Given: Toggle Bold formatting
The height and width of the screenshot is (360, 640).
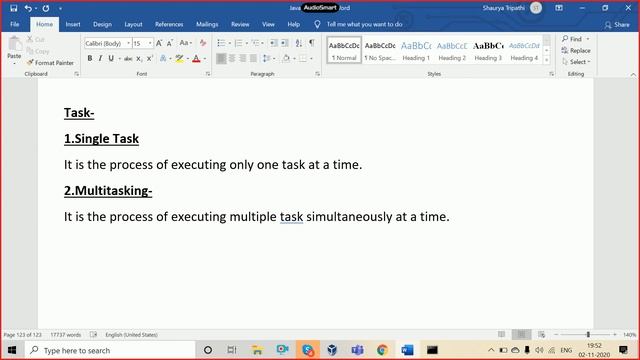Looking at the screenshot, I should pos(90,58).
